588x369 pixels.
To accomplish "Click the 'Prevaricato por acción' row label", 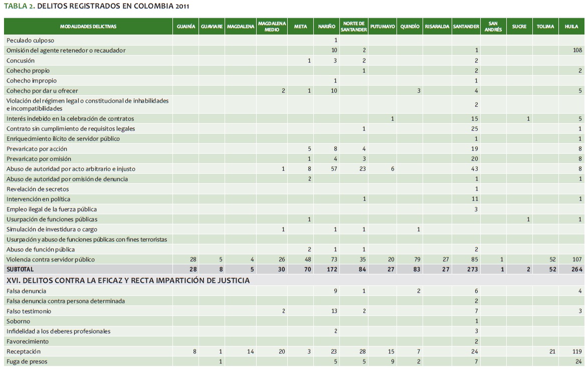I will [x=37, y=149].
